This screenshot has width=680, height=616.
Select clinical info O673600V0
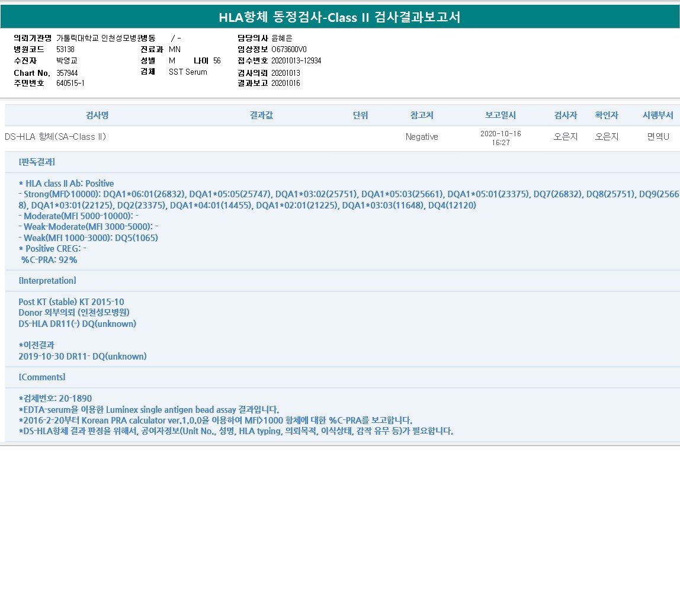tap(289, 49)
